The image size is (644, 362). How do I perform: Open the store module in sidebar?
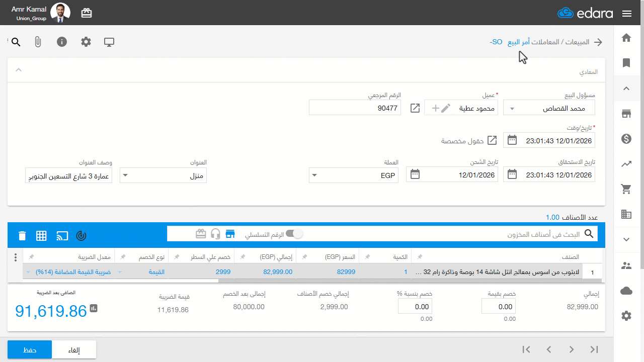(626, 114)
